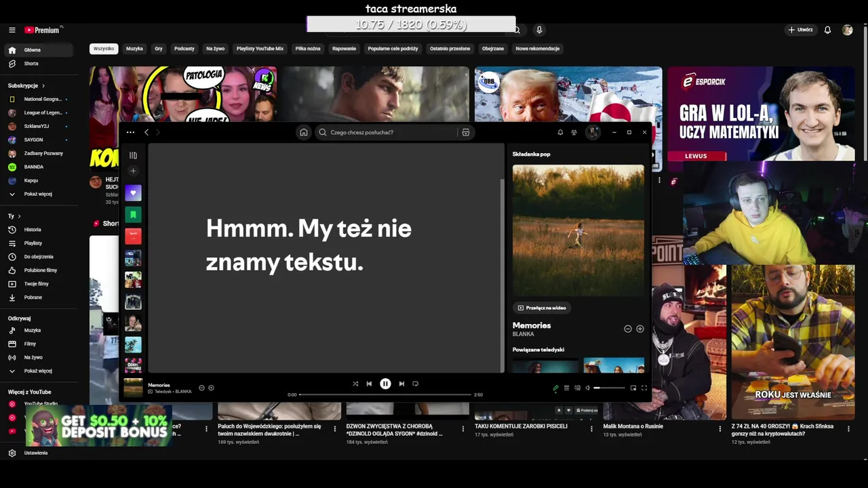Image resolution: width=868 pixels, height=488 pixels.
Task: Select 'Nowe rekomendacje' YouTube filter chip
Action: 537,49
